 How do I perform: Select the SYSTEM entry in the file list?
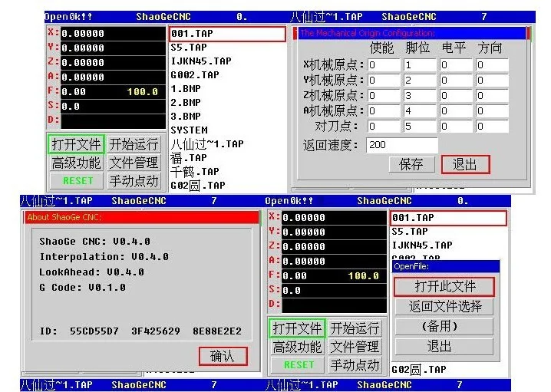pos(189,130)
